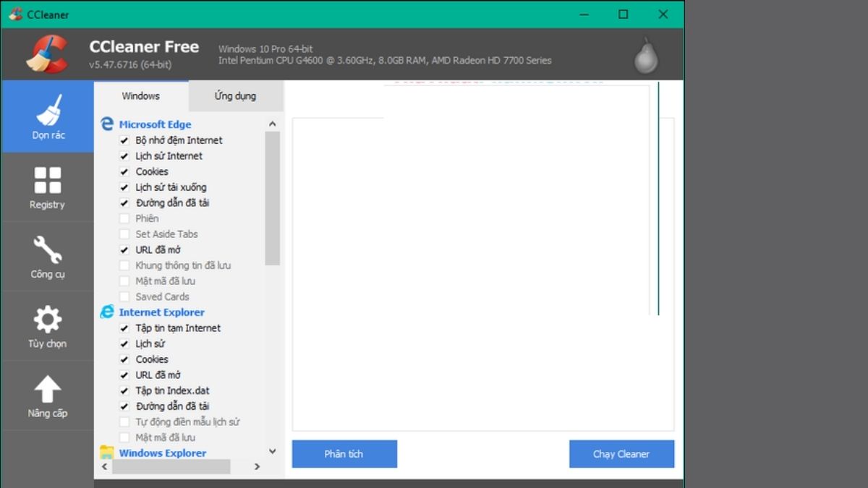Enable the Phiên checkbox

point(124,218)
